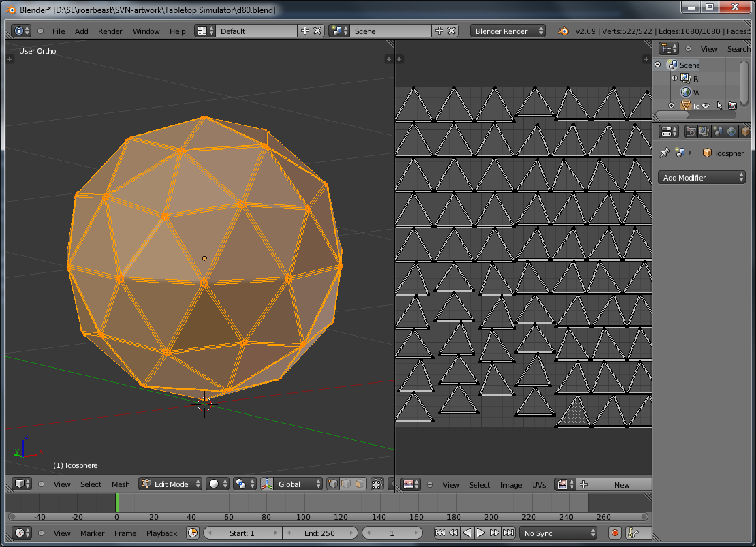Toggle Icosphere visibility eye icon

coord(706,106)
